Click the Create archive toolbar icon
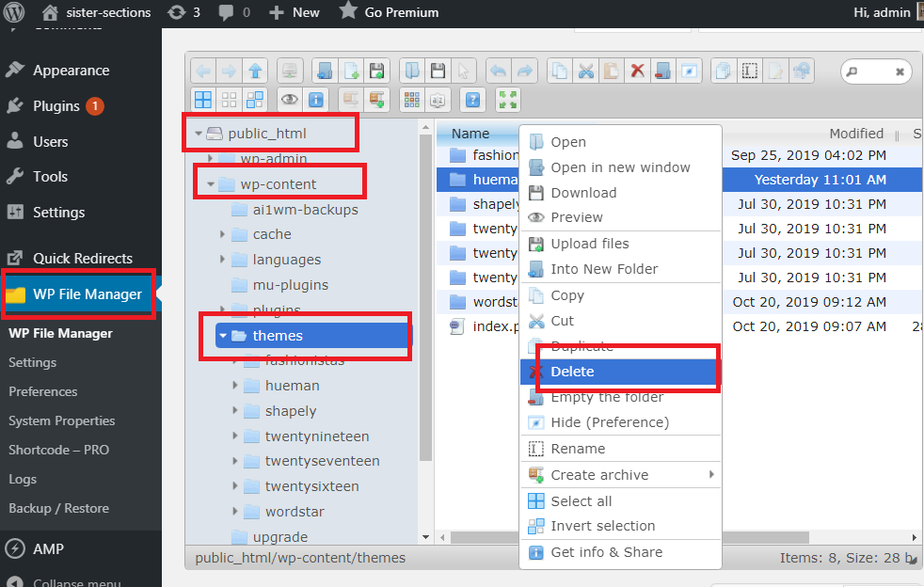Screen dimensions: 924x587 (376, 100)
